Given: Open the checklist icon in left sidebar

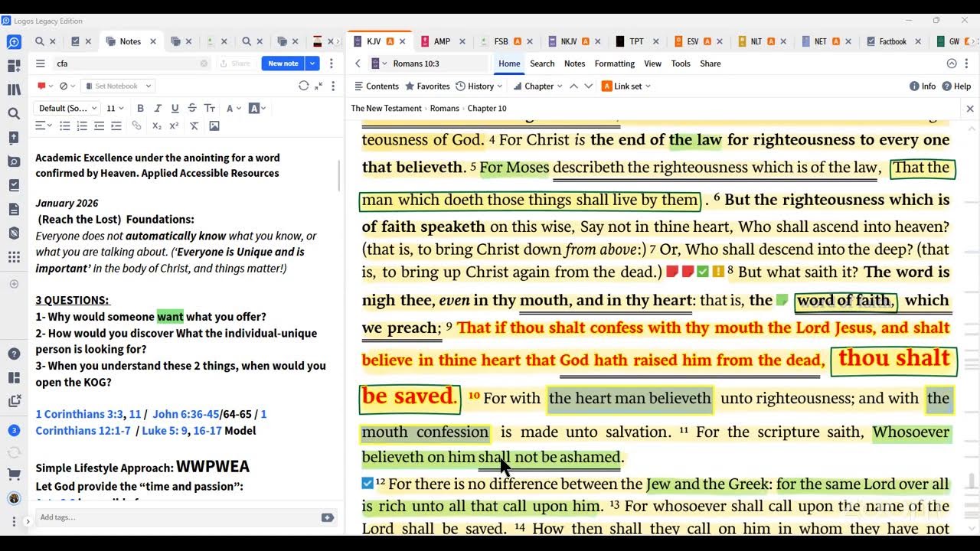Looking at the screenshot, I should pyautogui.click(x=14, y=185).
